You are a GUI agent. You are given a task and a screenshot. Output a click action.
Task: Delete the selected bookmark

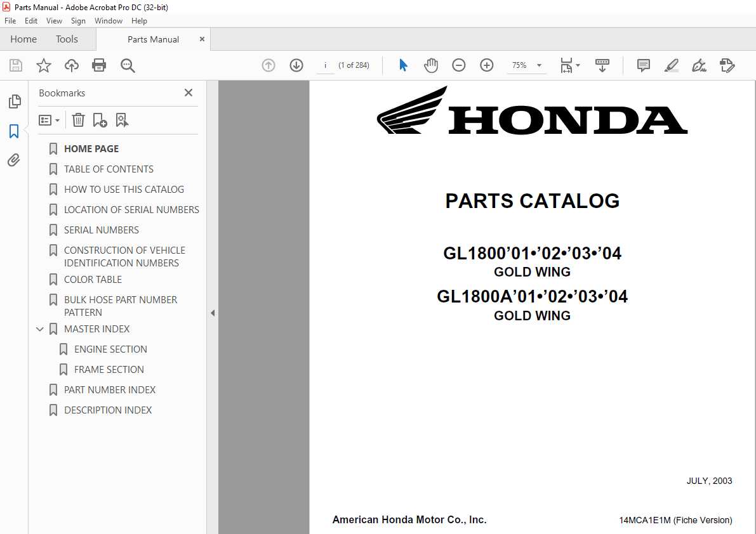click(77, 120)
